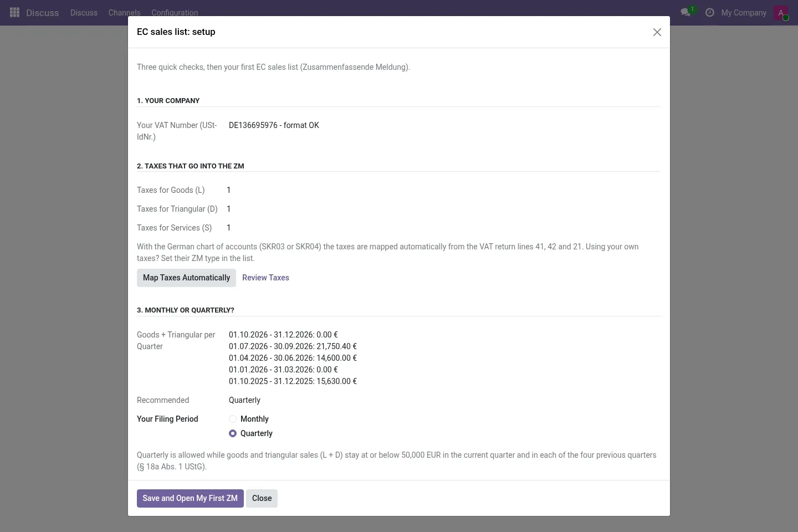Open the apps grid home menu

click(15, 12)
